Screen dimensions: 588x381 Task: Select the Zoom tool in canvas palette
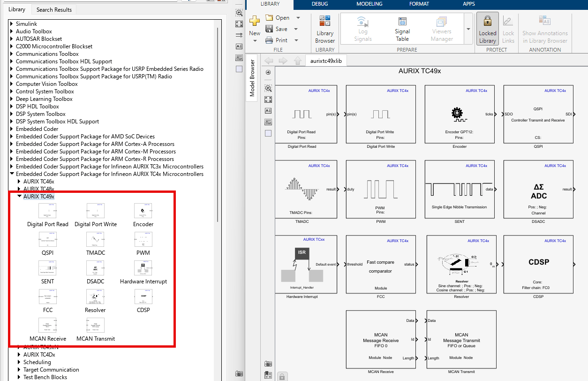pyautogui.click(x=268, y=88)
